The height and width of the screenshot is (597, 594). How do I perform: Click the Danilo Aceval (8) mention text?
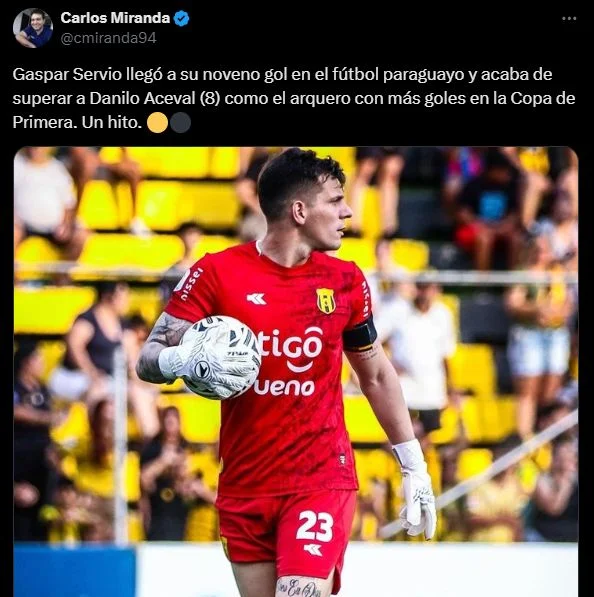[x=155, y=99]
